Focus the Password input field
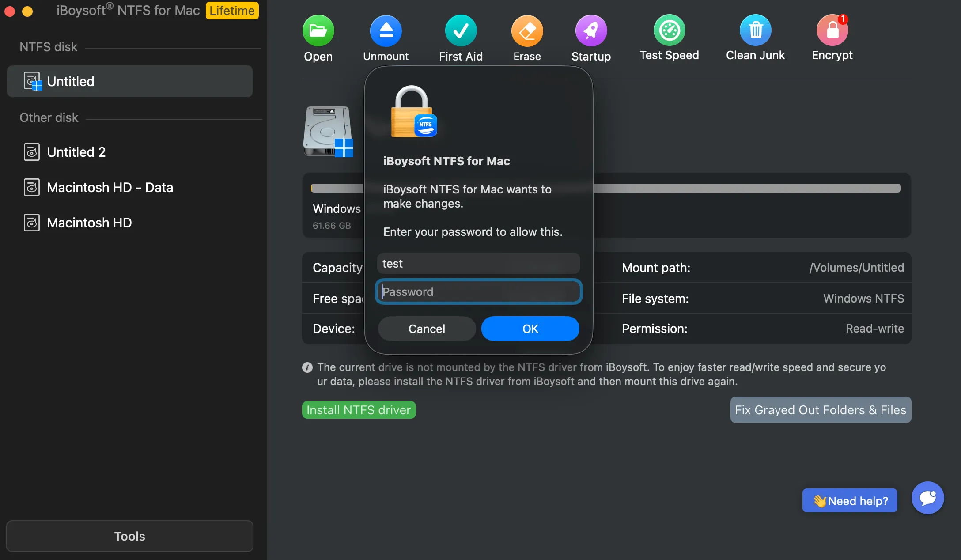This screenshot has height=560, width=961. (x=478, y=291)
